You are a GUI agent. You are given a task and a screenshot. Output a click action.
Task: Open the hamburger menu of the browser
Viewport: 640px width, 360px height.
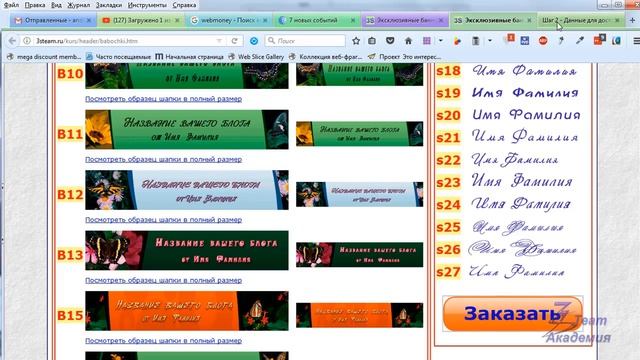coord(636,41)
